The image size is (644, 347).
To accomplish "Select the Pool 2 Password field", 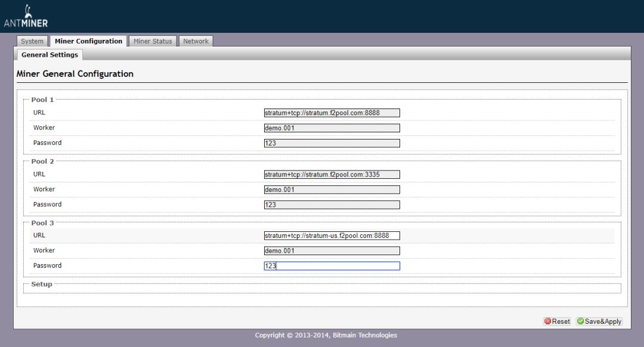I will click(332, 205).
